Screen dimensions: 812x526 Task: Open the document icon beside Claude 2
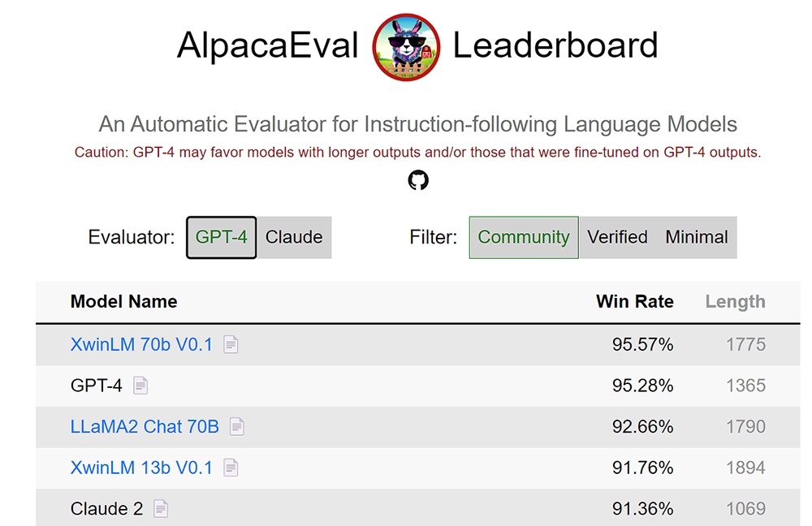pyautogui.click(x=161, y=509)
